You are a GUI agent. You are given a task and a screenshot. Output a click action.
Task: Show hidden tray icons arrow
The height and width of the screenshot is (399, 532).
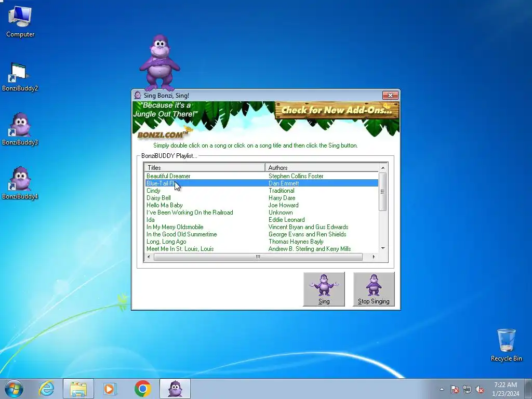click(442, 389)
